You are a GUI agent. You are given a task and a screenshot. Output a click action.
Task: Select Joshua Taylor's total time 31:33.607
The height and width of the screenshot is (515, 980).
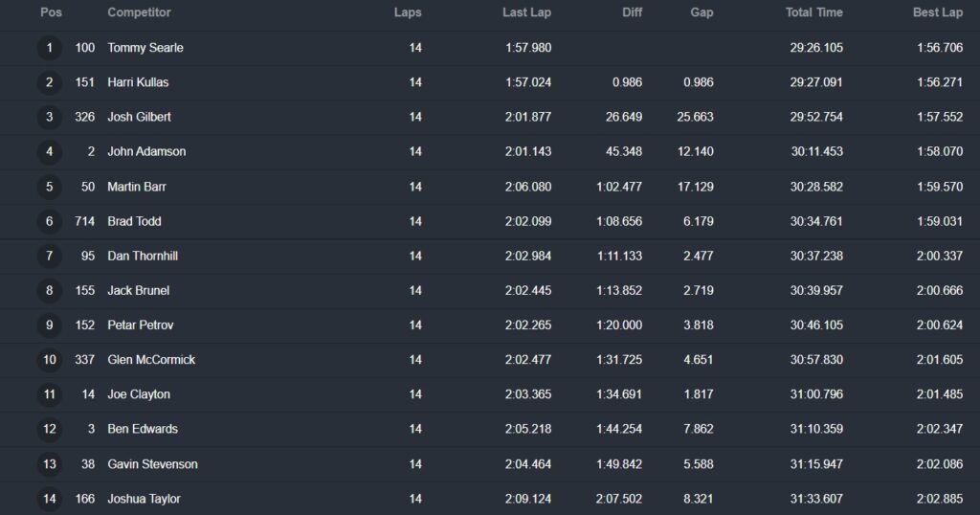(x=816, y=499)
